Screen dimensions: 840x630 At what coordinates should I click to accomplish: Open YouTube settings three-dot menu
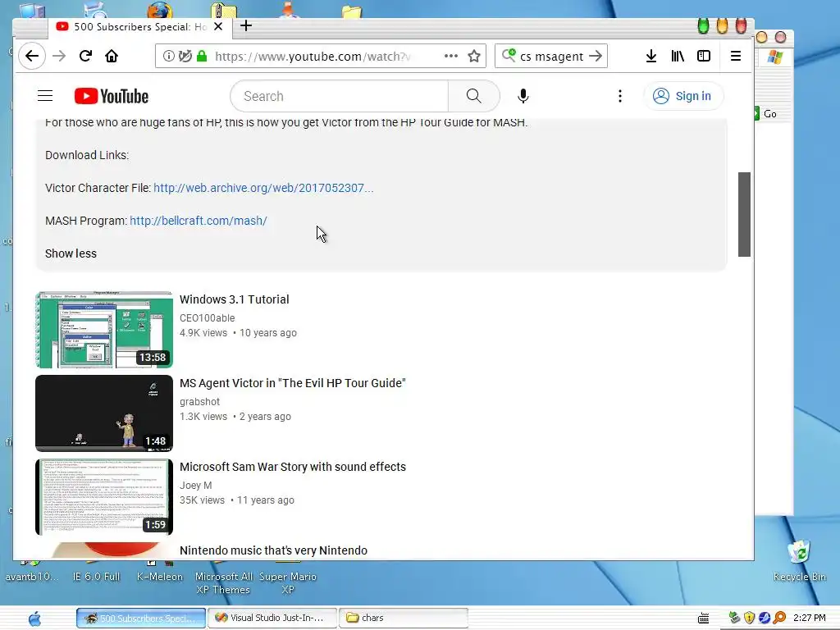[x=620, y=96]
